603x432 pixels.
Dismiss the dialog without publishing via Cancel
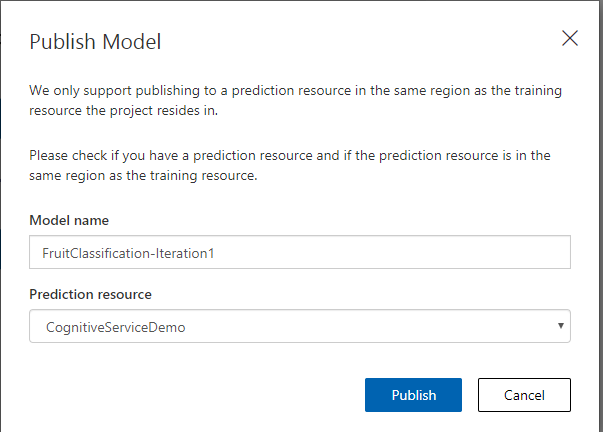[524, 395]
